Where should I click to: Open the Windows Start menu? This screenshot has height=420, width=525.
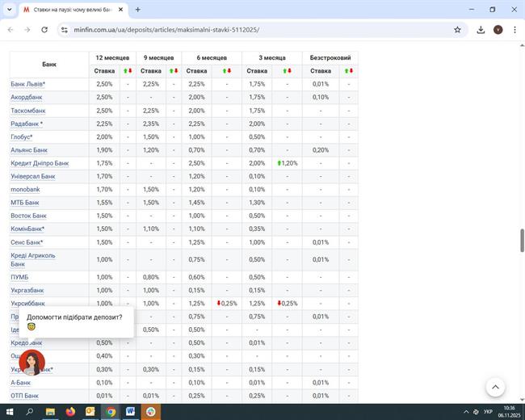(10, 412)
